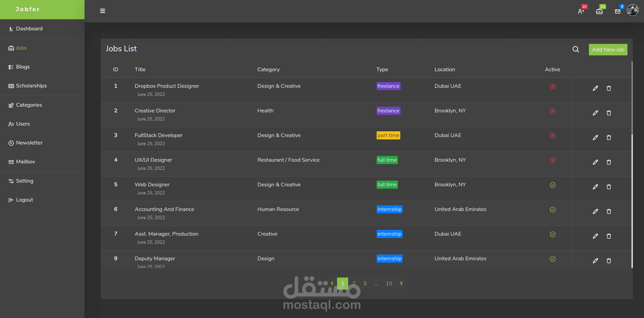Select pagination page 1
Viewport: 644px width, 318px height.
click(x=342, y=283)
